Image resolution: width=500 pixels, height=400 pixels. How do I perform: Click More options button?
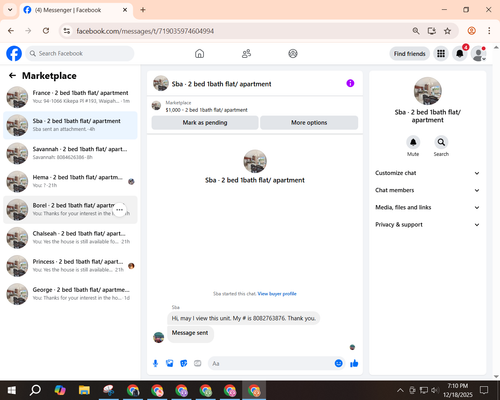309,123
